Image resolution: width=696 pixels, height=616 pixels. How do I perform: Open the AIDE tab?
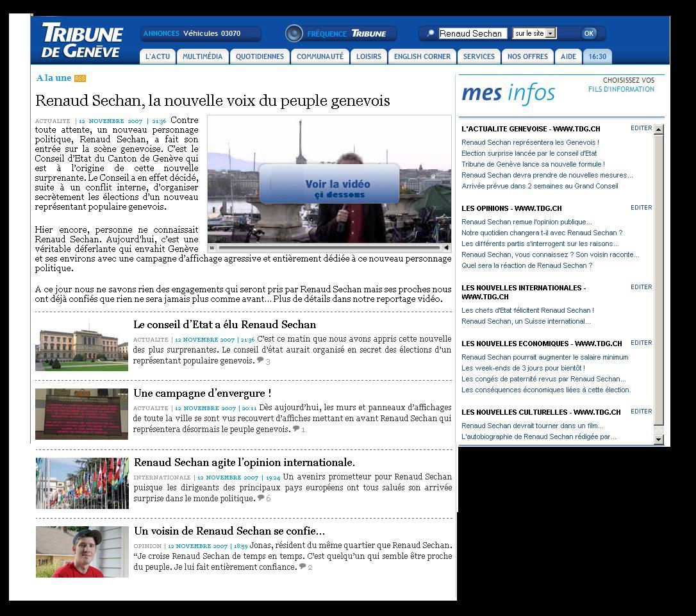click(x=568, y=56)
